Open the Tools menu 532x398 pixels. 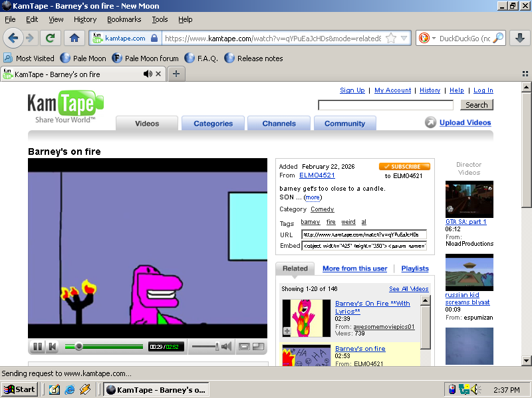[x=160, y=19]
